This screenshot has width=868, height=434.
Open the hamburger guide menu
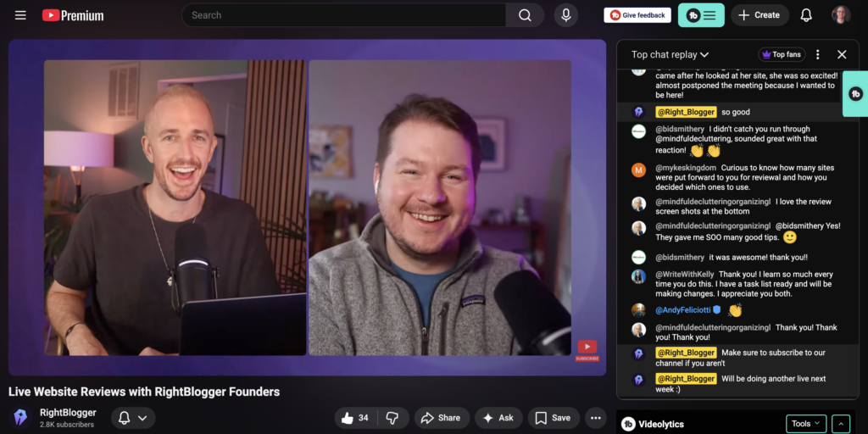[20, 15]
